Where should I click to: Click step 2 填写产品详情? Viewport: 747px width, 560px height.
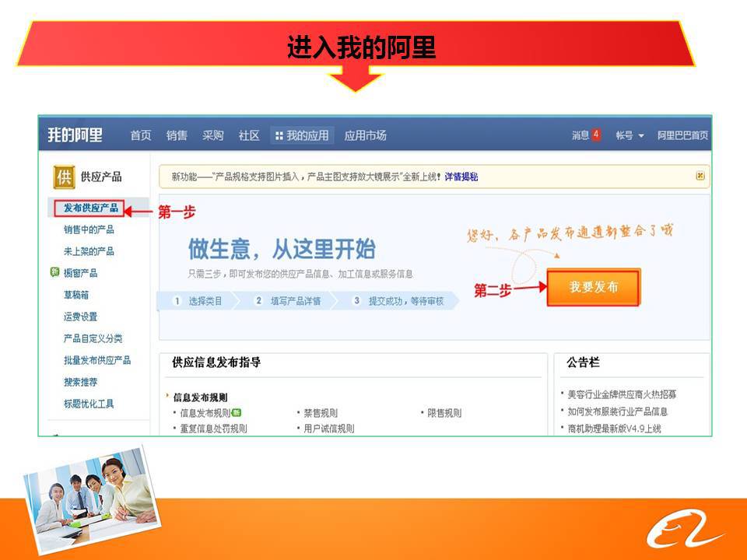tap(287, 301)
